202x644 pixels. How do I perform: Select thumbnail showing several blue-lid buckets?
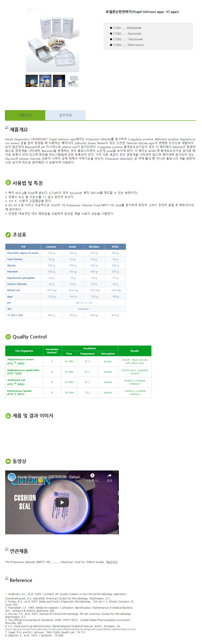click(45, 81)
